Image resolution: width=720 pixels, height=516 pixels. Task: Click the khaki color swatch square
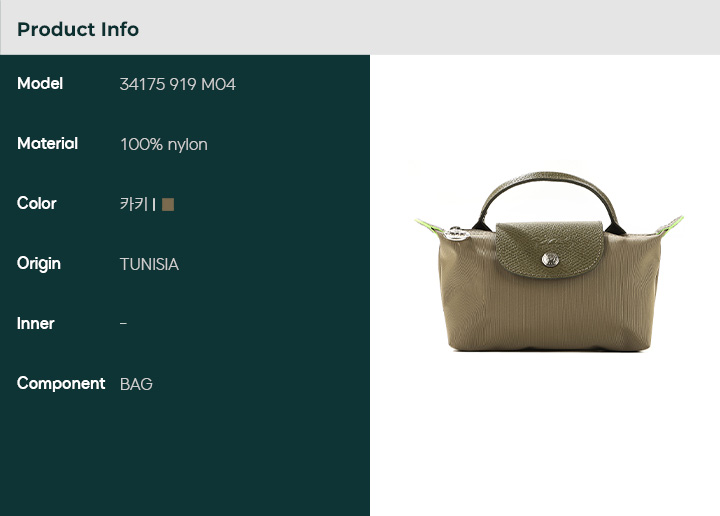(x=168, y=204)
